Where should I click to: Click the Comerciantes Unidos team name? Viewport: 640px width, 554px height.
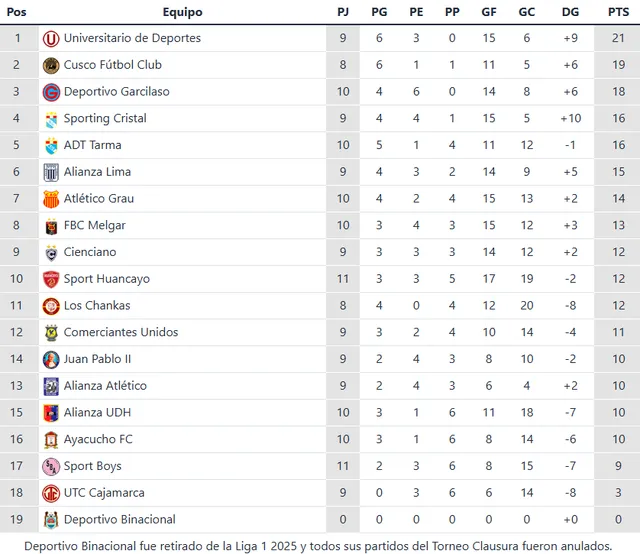point(121,332)
